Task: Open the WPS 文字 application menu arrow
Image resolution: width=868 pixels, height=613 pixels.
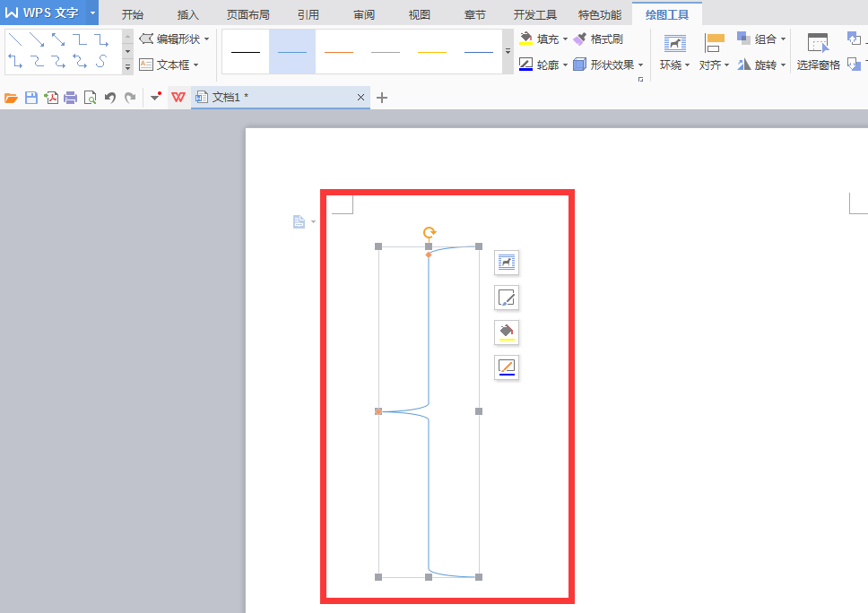Action: pos(92,13)
